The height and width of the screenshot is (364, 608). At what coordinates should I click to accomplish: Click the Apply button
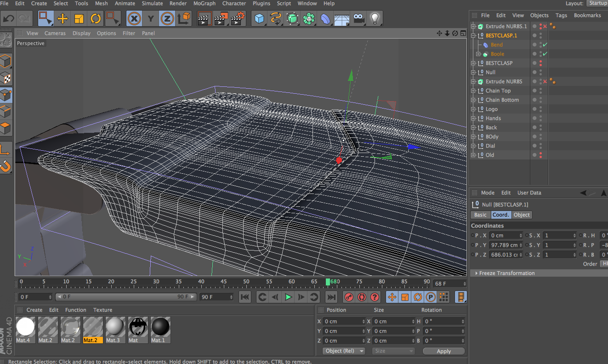coord(443,351)
